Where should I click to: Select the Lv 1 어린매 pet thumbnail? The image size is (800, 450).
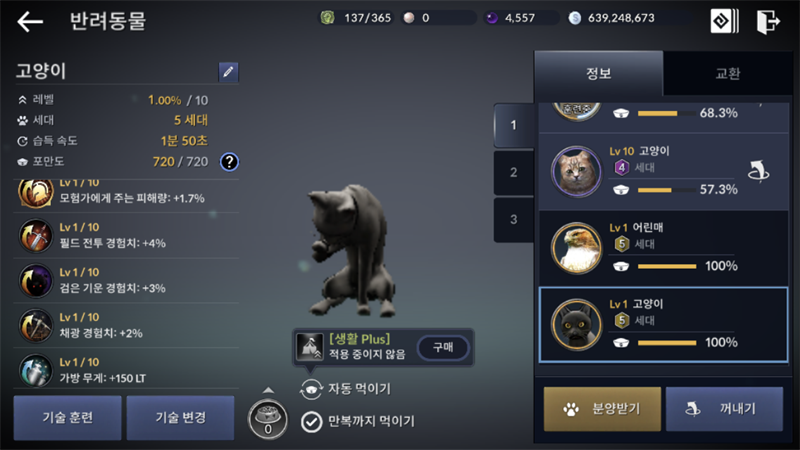[x=577, y=248]
